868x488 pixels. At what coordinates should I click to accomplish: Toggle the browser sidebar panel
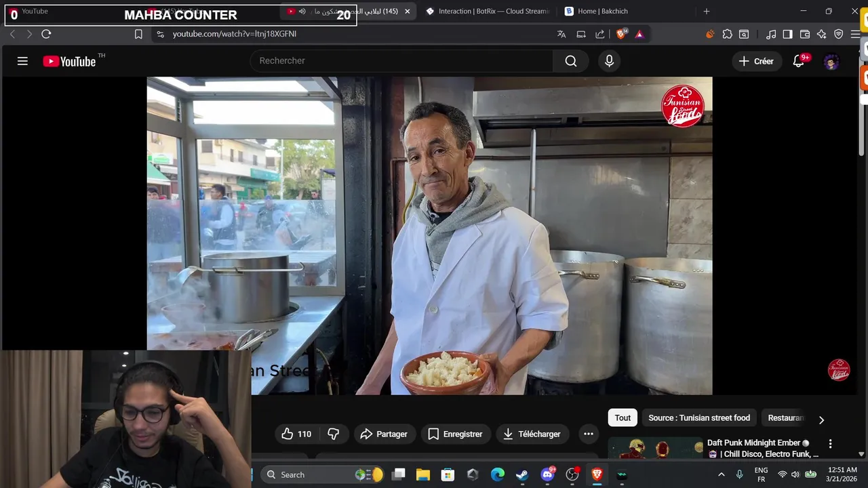coord(787,34)
